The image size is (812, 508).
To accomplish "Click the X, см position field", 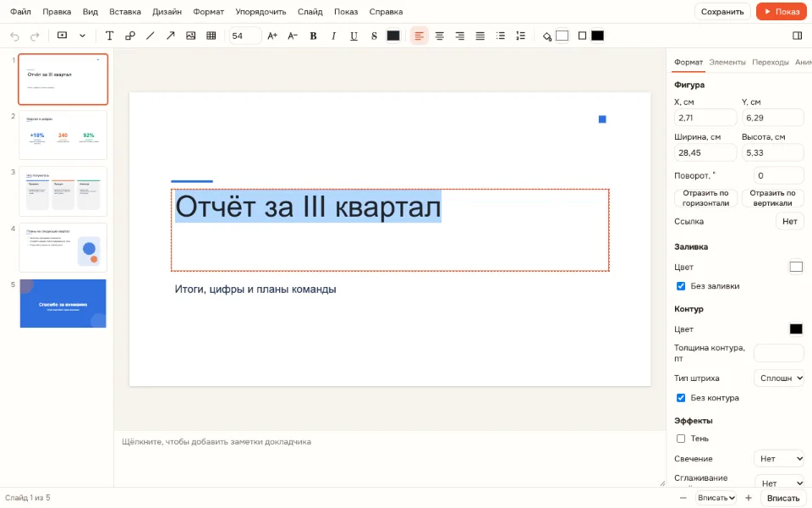I will [705, 118].
